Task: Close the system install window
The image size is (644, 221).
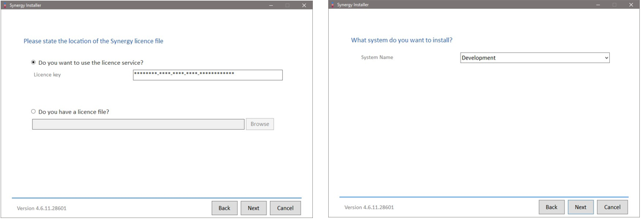Action: tap(631, 5)
